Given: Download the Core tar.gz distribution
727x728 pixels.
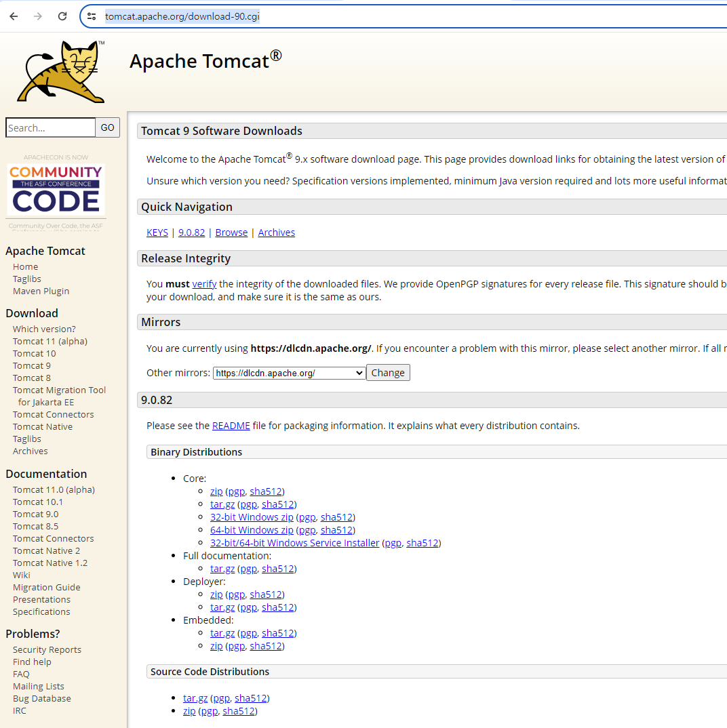Looking at the screenshot, I should (x=222, y=504).
